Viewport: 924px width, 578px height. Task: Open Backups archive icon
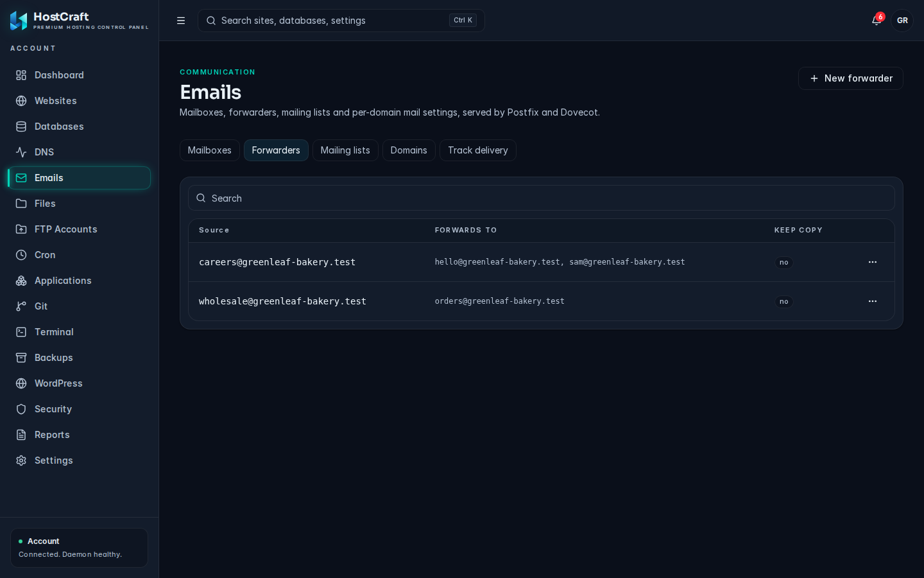pos(21,358)
